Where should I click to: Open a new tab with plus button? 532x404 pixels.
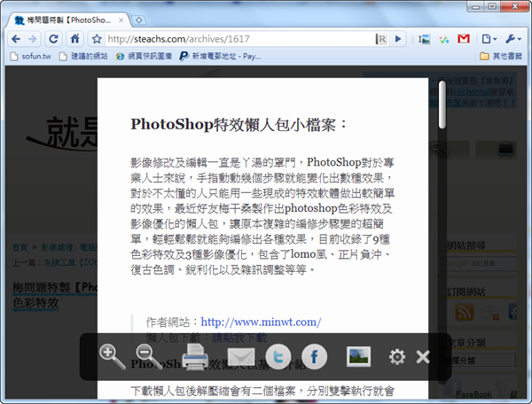138,20
